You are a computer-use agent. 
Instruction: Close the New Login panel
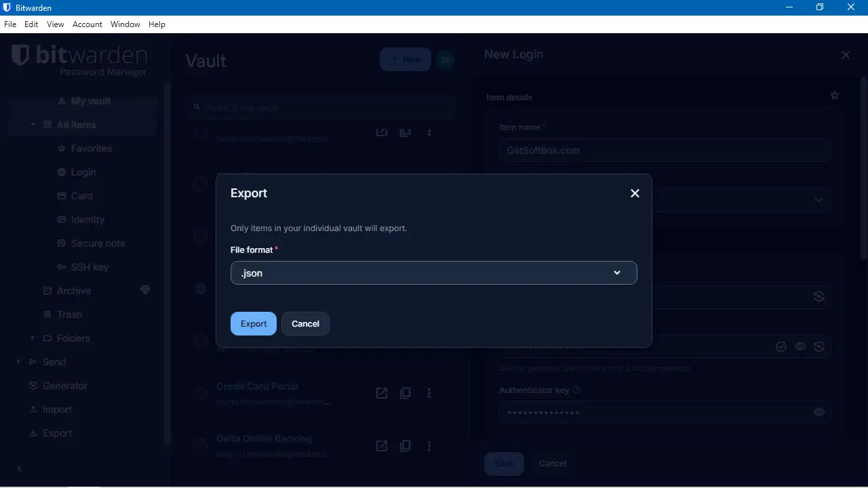click(846, 55)
